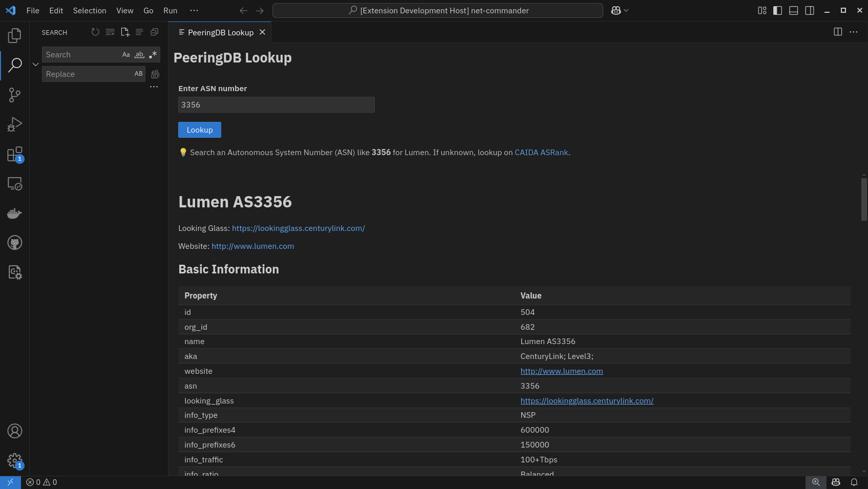868x489 pixels.
Task: Click the info_traffic value 100+Tbps
Action: (539, 460)
